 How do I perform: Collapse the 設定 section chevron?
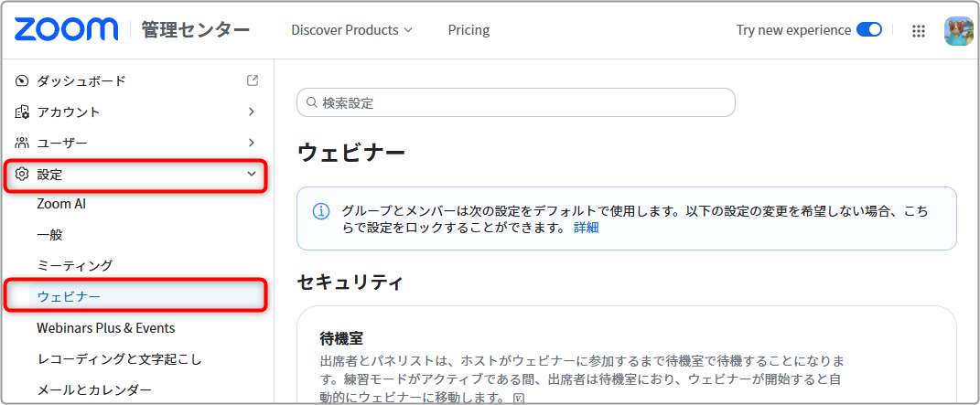click(252, 174)
